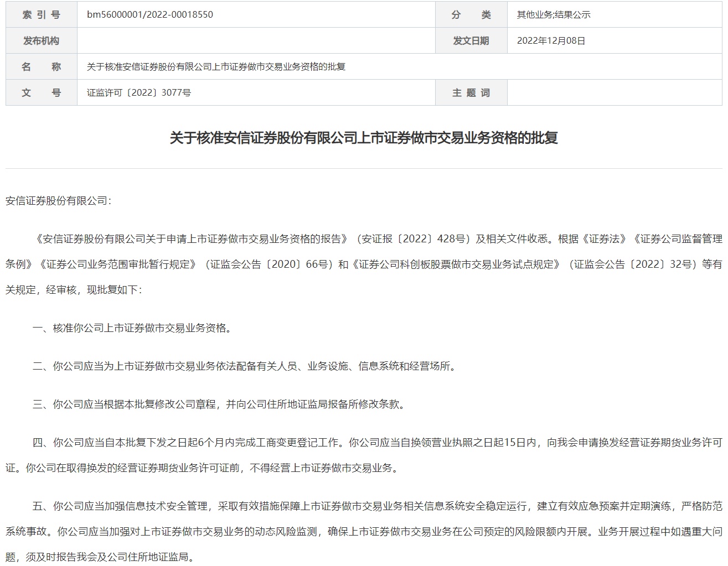This screenshot has height=566, width=728.
Task: Click the 名称 label cell
Action: [42, 67]
